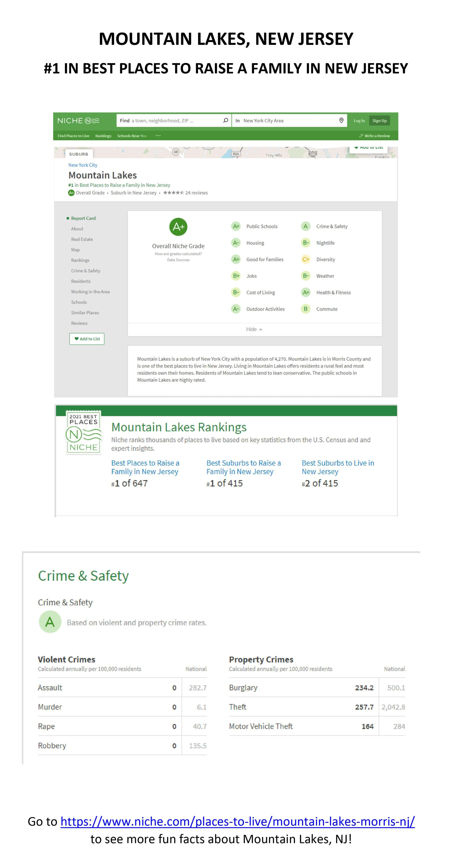The width and height of the screenshot is (452, 868).
Task: Click the search magnifier icon
Action: (x=225, y=120)
